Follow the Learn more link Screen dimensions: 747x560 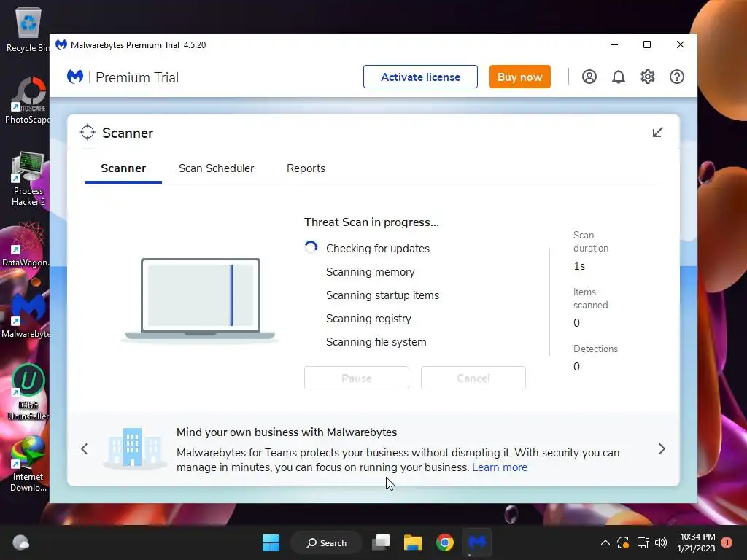(500, 467)
